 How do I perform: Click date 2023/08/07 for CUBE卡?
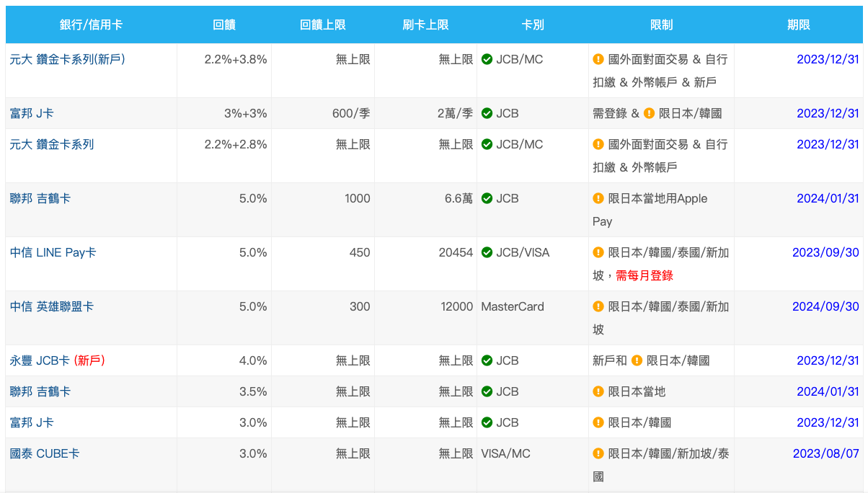[x=826, y=453]
